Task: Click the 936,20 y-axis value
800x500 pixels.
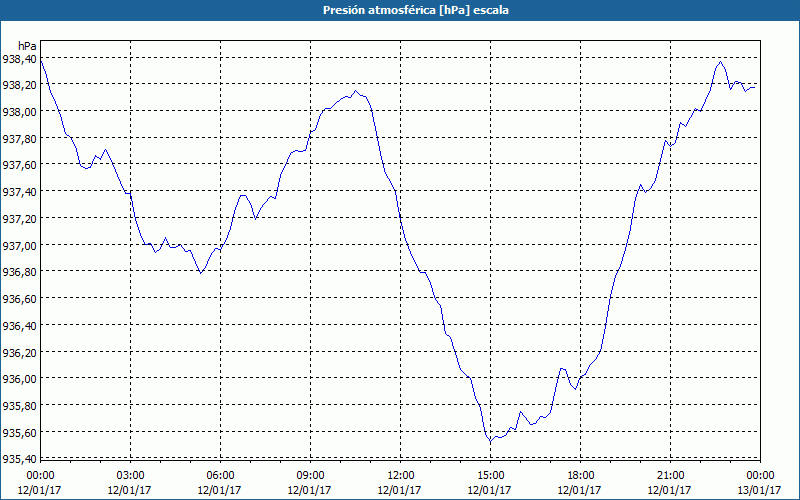Action: [x=19, y=353]
